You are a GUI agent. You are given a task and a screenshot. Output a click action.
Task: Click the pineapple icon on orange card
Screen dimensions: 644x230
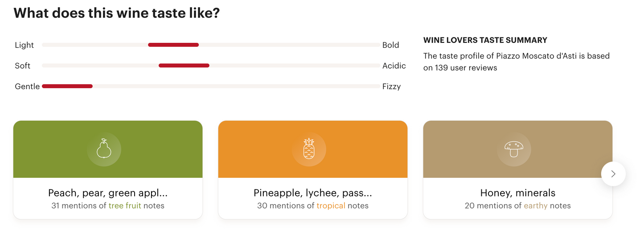coord(309,149)
